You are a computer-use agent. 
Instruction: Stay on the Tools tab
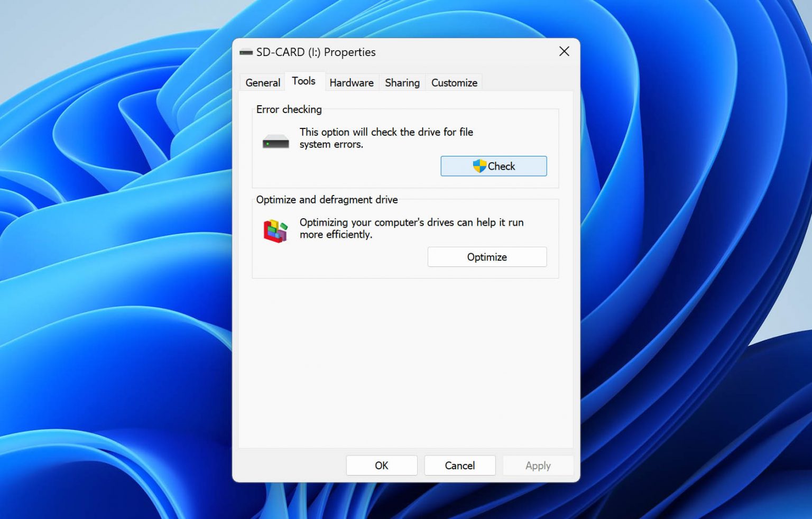304,81
